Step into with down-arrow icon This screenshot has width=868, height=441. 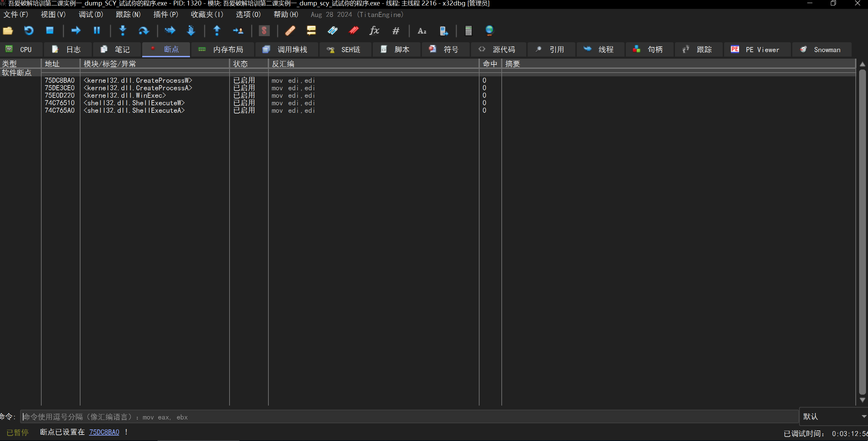click(123, 31)
